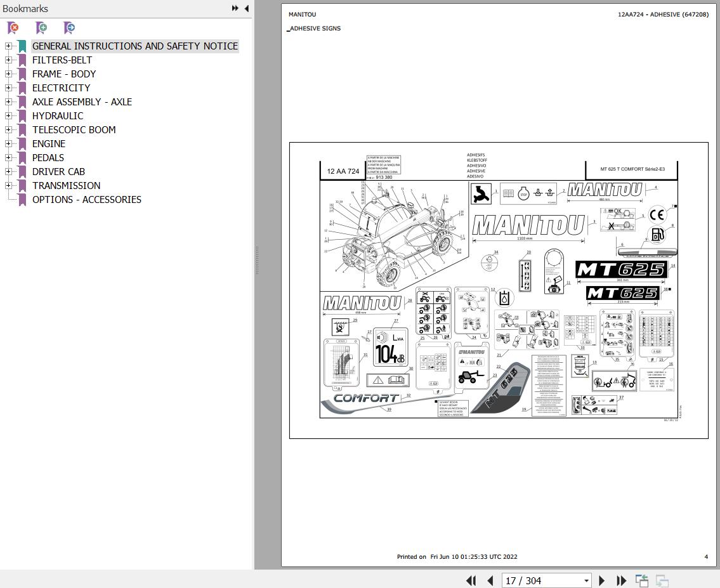
Task: Click the HYDRAULIC bookmark ribbon icon
Action: coord(22,116)
